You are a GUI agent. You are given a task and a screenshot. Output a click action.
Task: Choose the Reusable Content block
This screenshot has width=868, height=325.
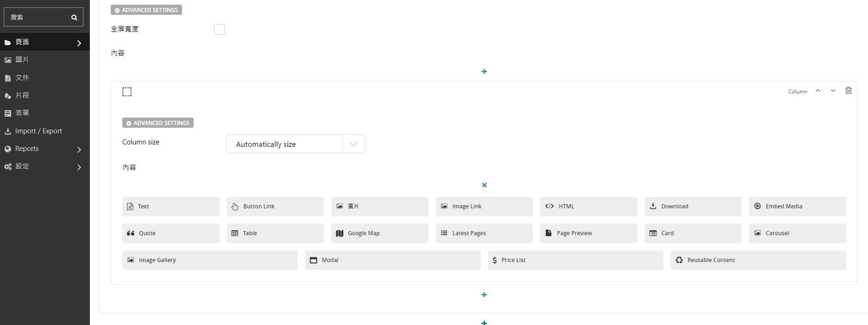pos(758,260)
